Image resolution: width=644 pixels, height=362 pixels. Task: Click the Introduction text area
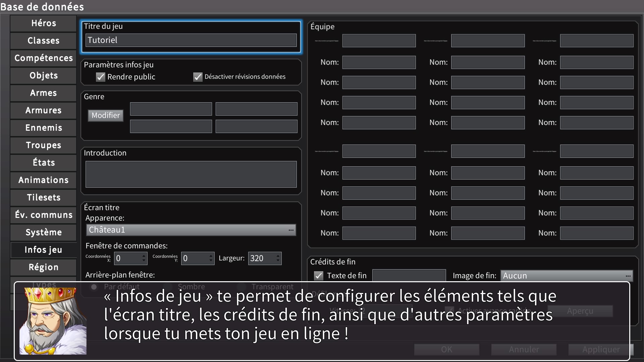[191, 174]
